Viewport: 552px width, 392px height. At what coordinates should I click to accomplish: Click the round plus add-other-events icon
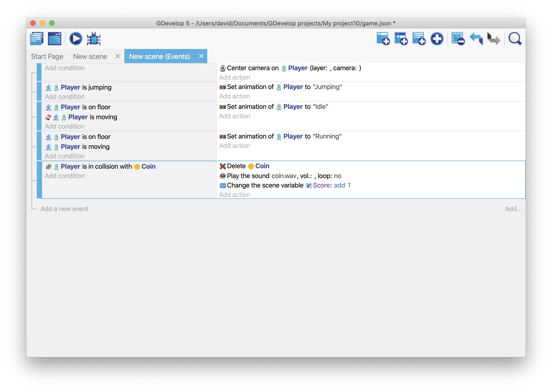point(437,39)
